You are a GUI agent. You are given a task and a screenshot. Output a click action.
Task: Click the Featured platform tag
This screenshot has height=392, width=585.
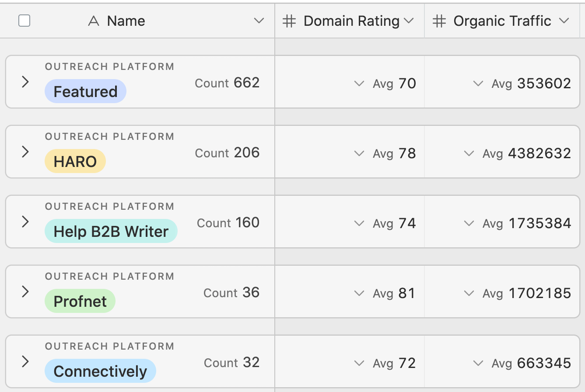85,91
